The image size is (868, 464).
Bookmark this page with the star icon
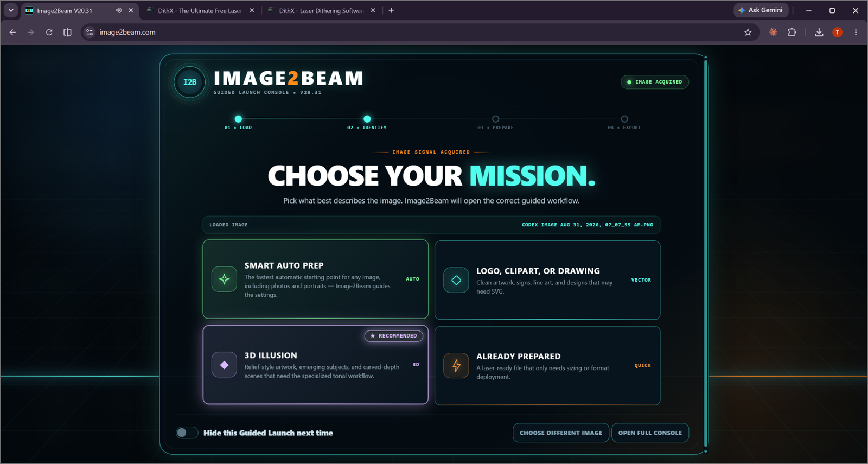(x=748, y=33)
